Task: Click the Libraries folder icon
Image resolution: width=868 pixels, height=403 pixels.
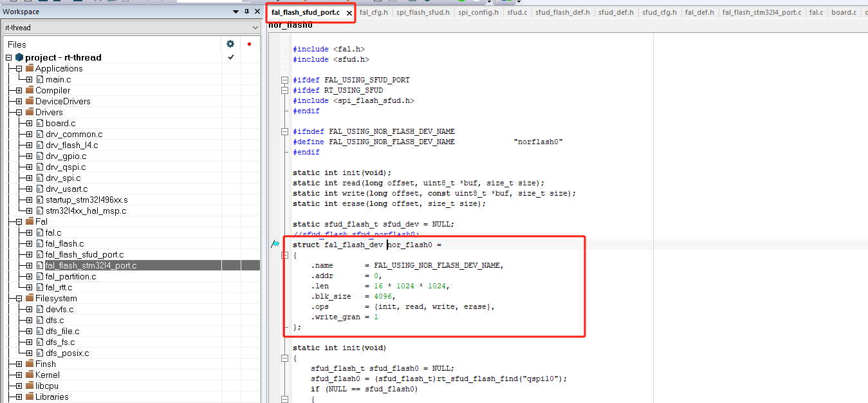Action: click(30, 397)
